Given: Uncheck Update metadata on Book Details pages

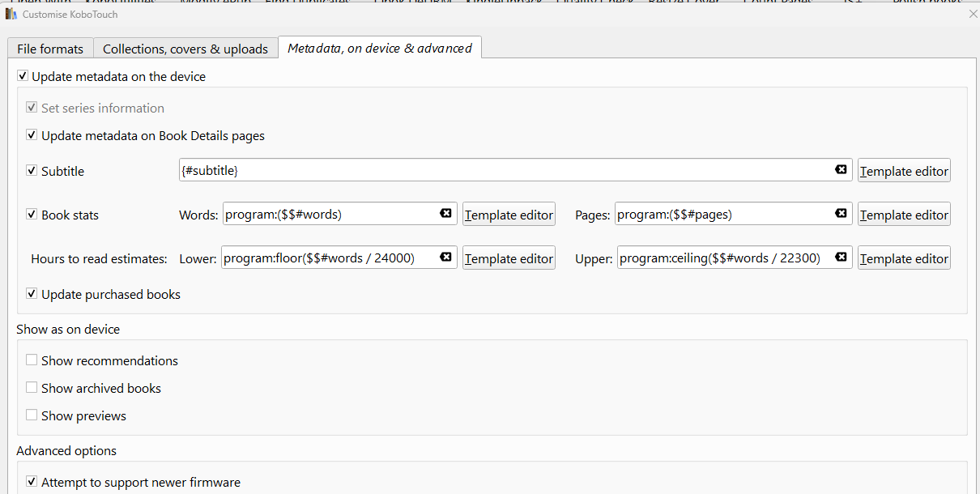Looking at the screenshot, I should pyautogui.click(x=32, y=135).
